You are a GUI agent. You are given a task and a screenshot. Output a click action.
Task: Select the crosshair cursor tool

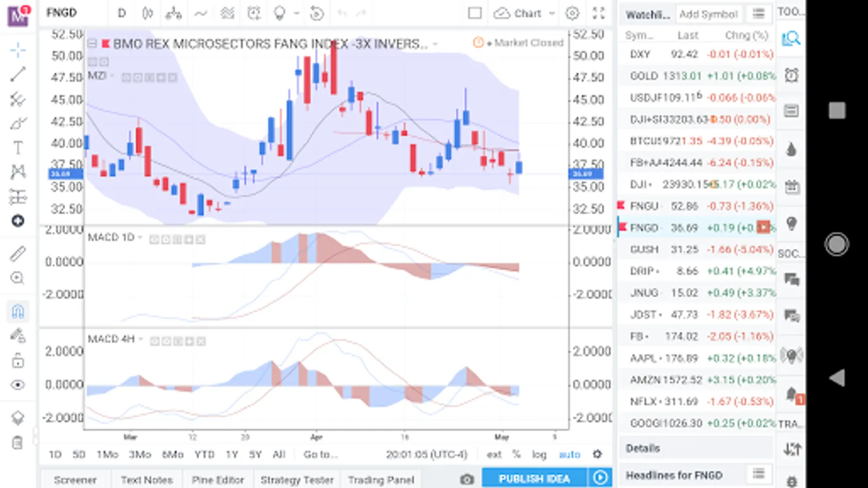click(18, 50)
